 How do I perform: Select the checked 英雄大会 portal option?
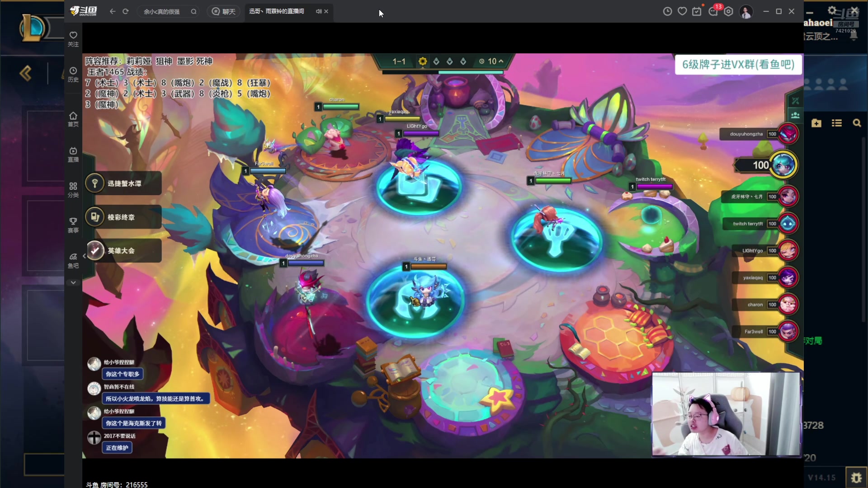click(x=123, y=250)
